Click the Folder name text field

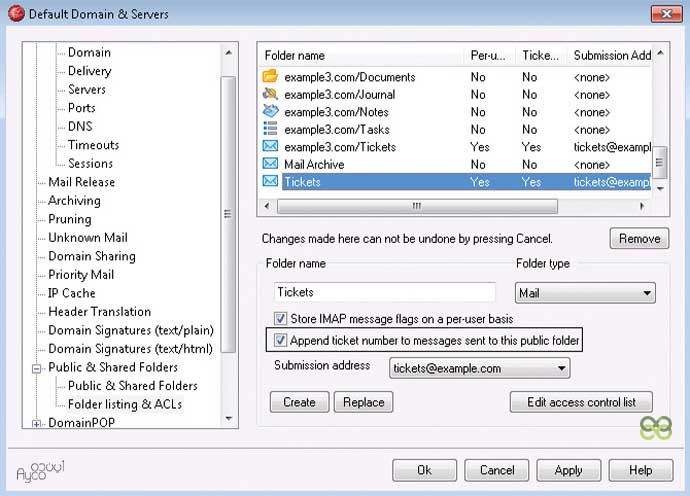385,292
